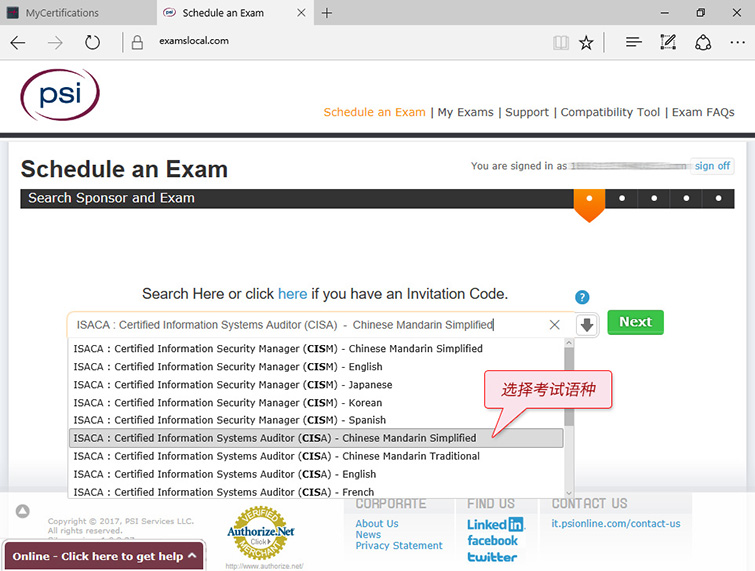This screenshot has width=755, height=571.
Task: Click the green Next button
Action: 635,322
